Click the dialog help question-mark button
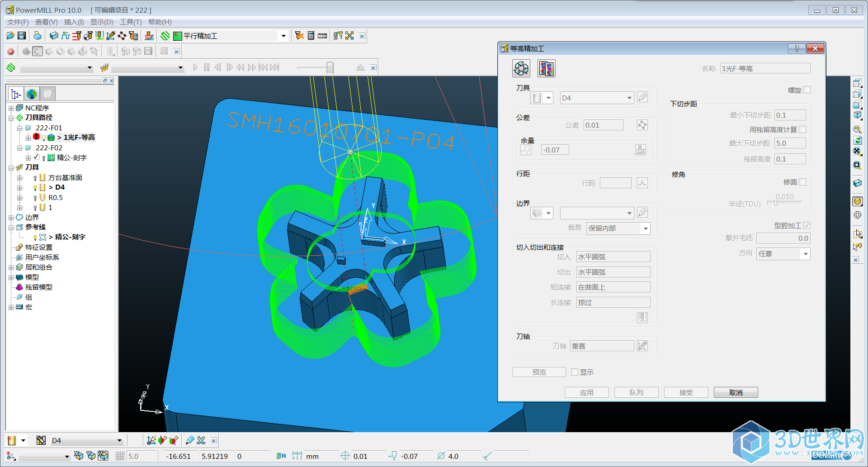The image size is (868, 467). [797, 48]
